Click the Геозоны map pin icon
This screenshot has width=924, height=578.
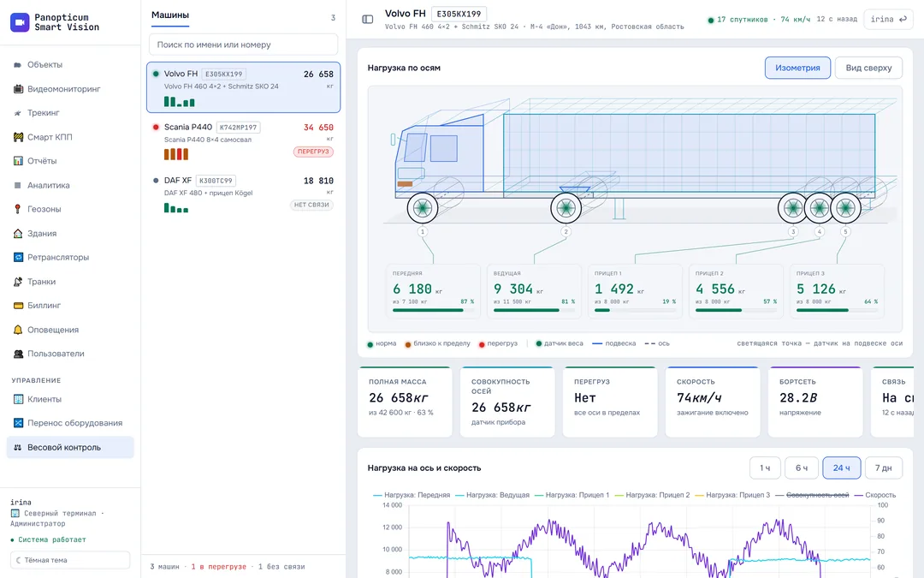click(18, 210)
